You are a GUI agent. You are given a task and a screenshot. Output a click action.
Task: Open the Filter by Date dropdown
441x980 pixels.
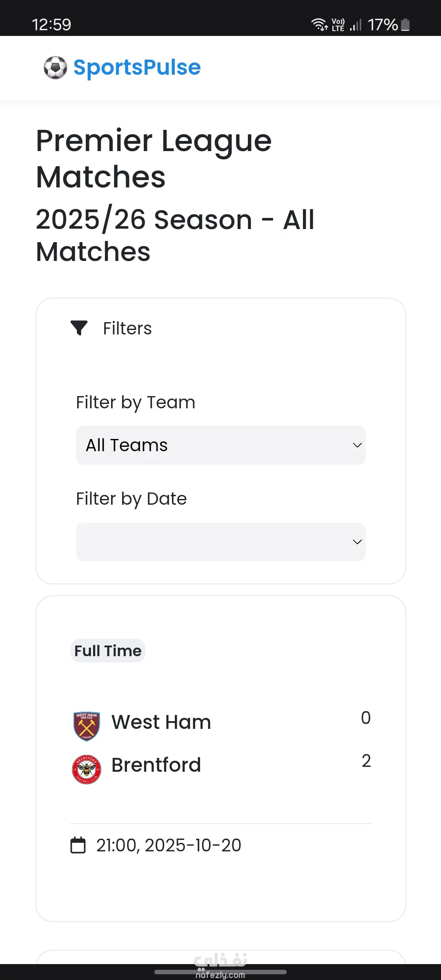pyautogui.click(x=220, y=541)
